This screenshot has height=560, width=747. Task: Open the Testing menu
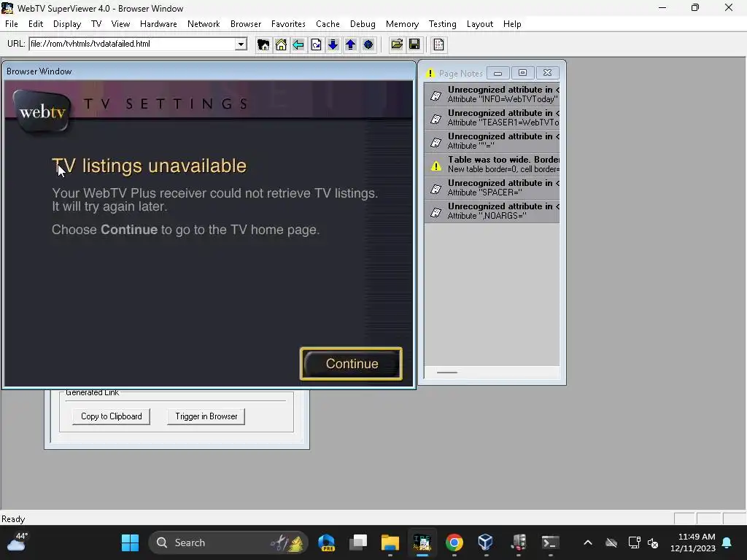[443, 24]
